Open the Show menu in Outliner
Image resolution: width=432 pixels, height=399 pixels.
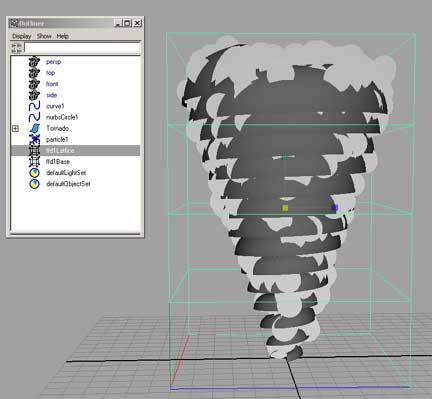pos(44,36)
